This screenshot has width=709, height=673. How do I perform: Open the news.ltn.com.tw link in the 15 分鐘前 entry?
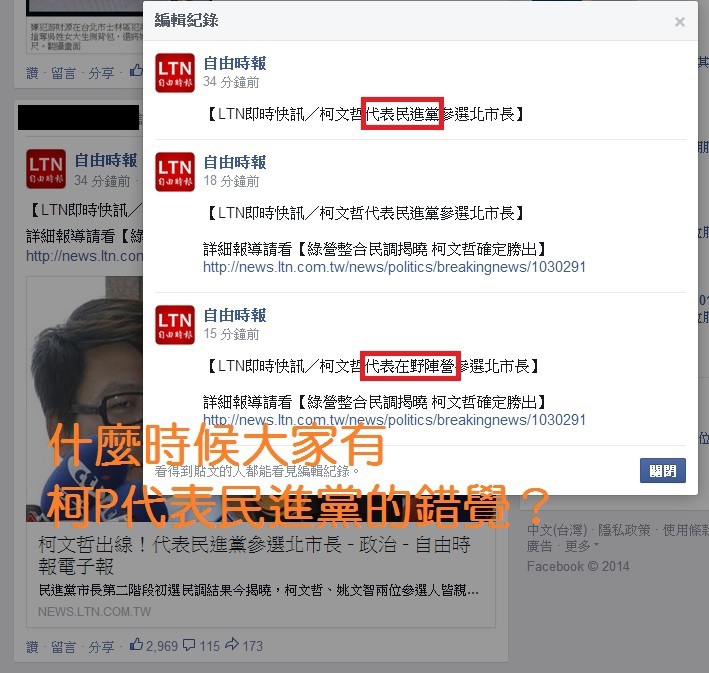[x=394, y=420]
